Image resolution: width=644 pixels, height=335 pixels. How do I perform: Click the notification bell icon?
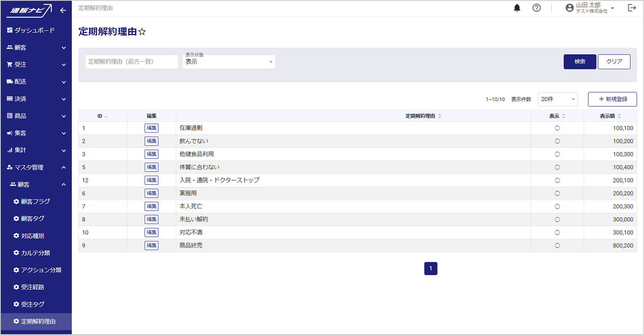click(x=517, y=8)
